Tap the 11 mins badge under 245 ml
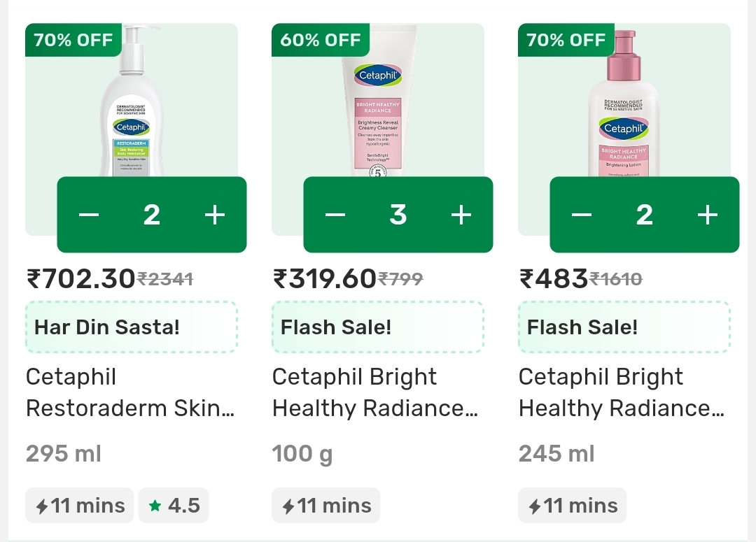The height and width of the screenshot is (542, 756). (573, 505)
